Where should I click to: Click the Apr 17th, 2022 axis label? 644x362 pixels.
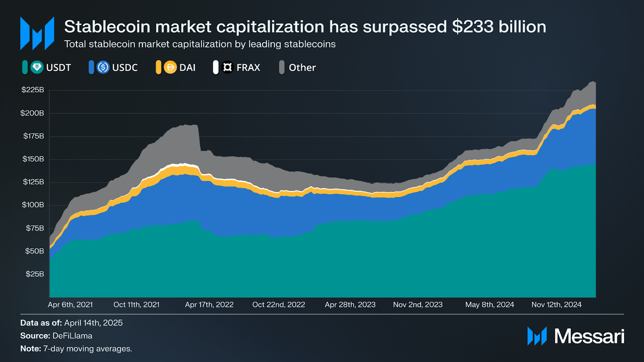209,305
